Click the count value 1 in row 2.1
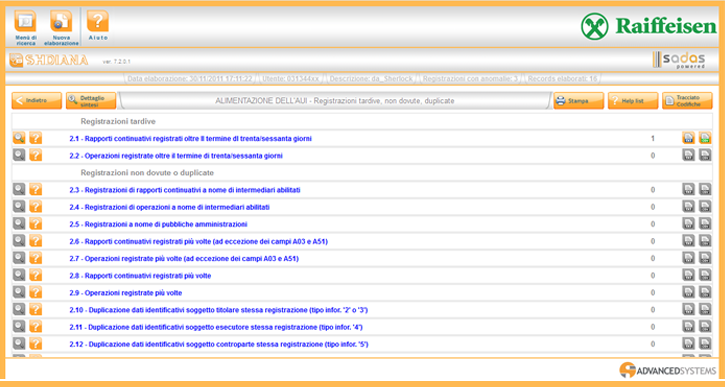The image size is (725, 387). (x=653, y=138)
